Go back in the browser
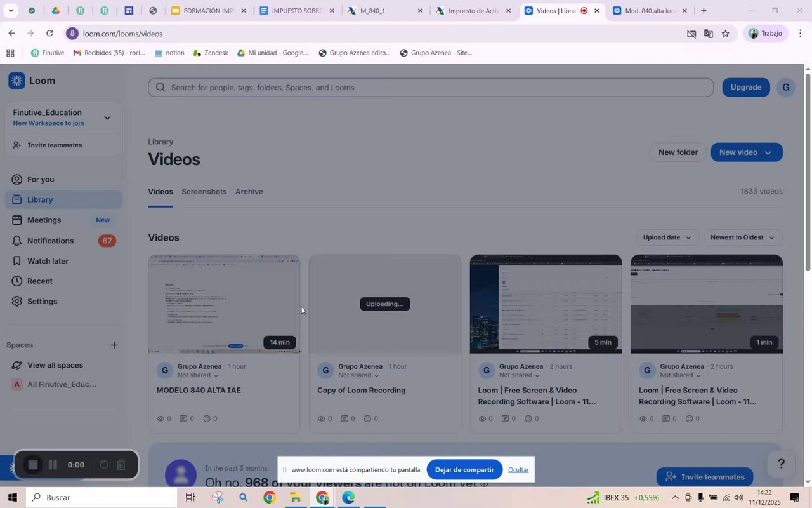The width and height of the screenshot is (812, 508). click(x=11, y=34)
